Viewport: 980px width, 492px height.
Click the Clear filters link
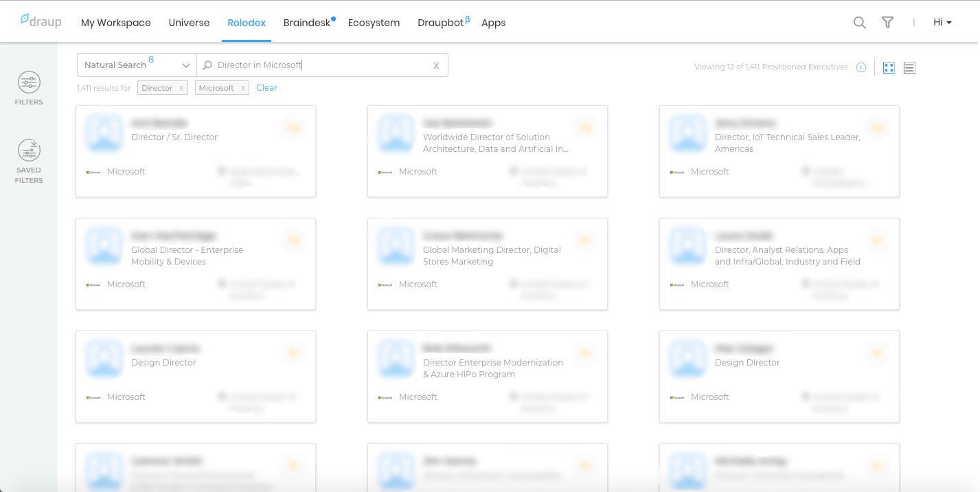pyautogui.click(x=266, y=88)
